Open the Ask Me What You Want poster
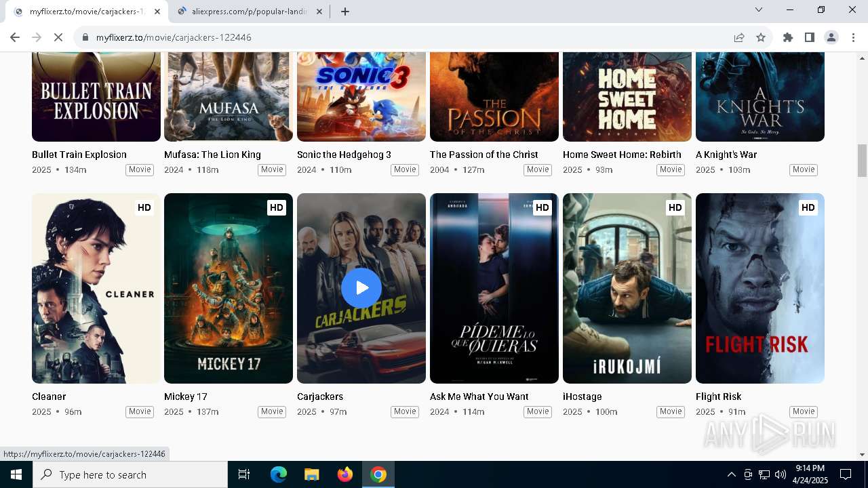868x488 pixels. coord(494,288)
